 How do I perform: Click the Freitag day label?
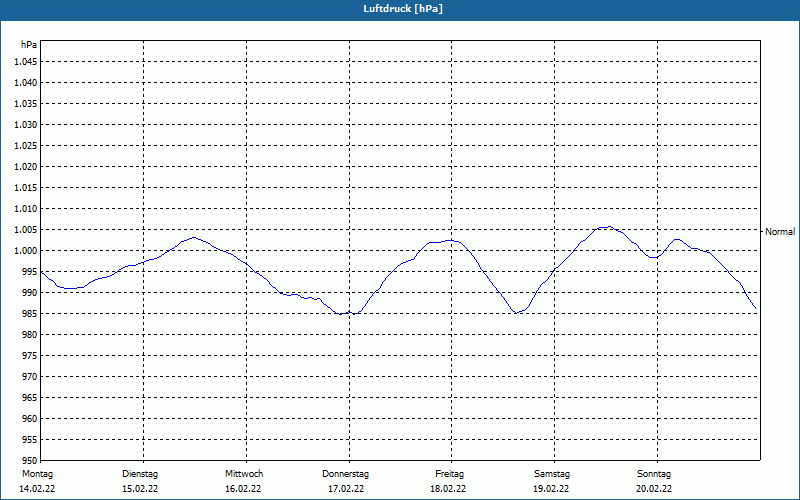449,474
